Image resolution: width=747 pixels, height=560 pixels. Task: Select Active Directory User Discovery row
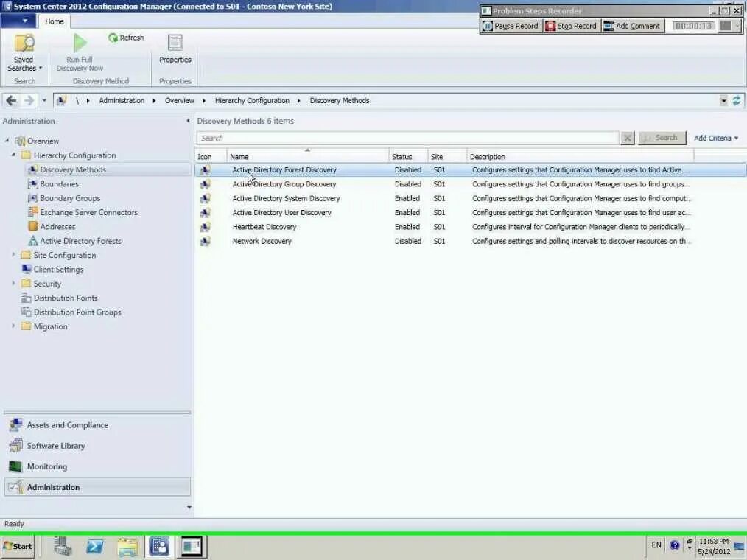[x=471, y=212]
